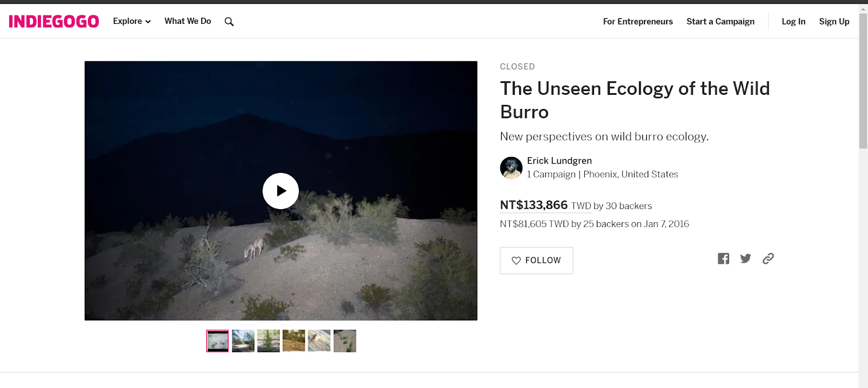Click the page's vertical scrollbar

pyautogui.click(x=863, y=81)
